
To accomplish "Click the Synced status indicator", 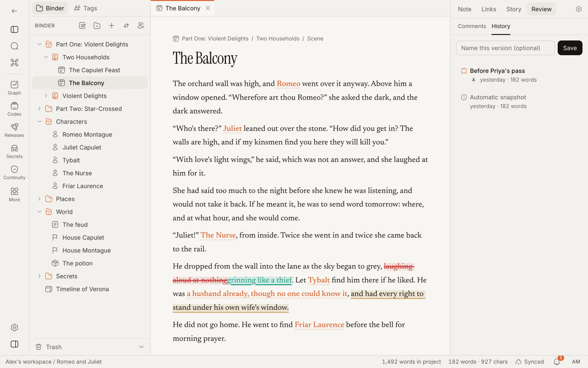I will [x=530, y=362].
